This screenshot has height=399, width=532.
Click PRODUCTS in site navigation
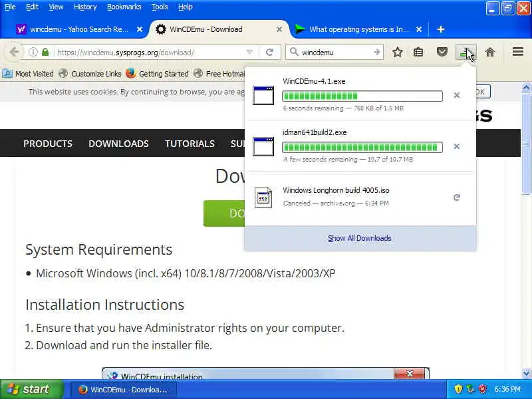click(x=48, y=144)
